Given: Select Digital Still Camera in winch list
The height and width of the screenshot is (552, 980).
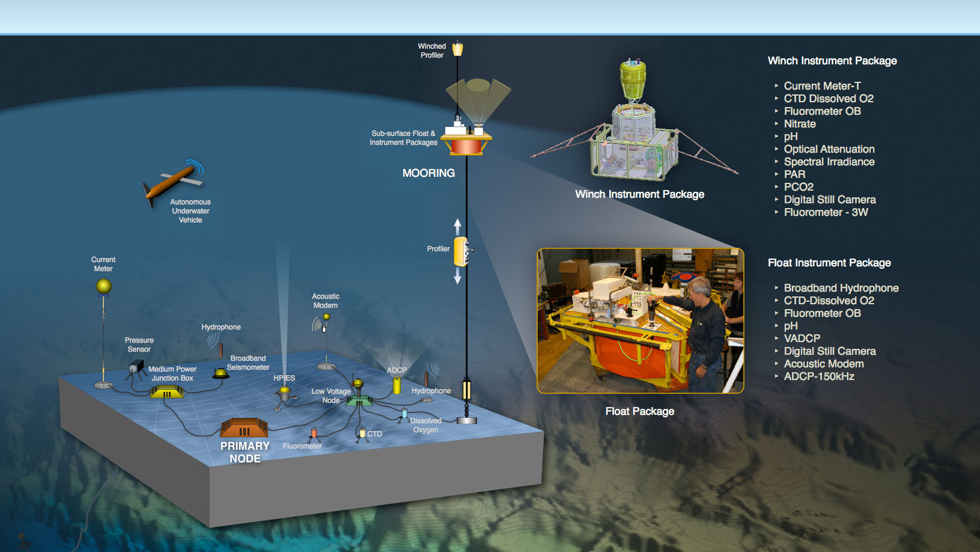Looking at the screenshot, I should 829,200.
